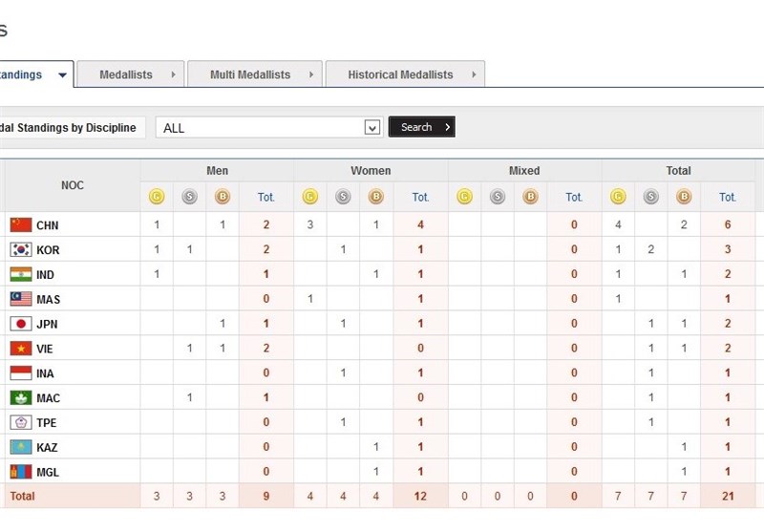This screenshot has height=532, width=764.
Task: Click the Malaysia flag icon
Action: pyautogui.click(x=20, y=299)
